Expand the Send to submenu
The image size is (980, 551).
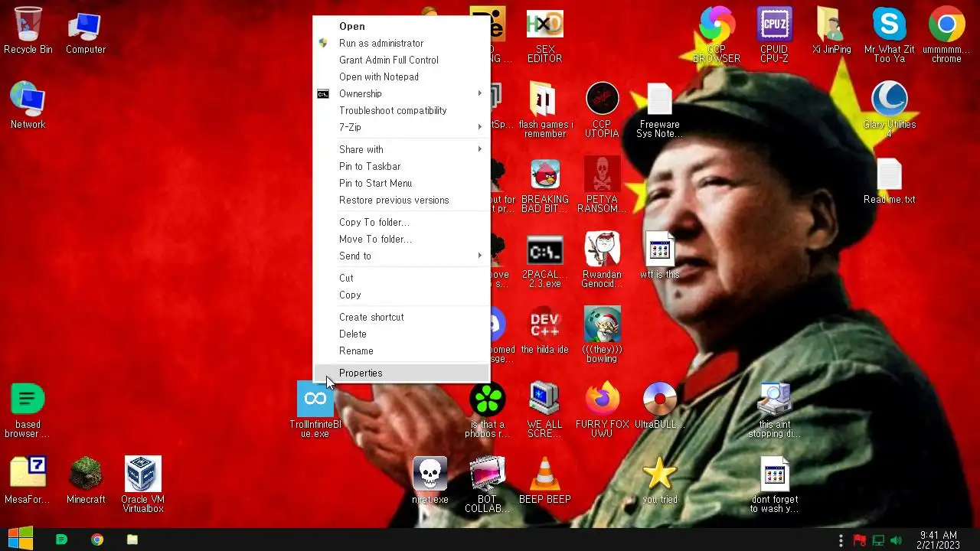pyautogui.click(x=401, y=256)
